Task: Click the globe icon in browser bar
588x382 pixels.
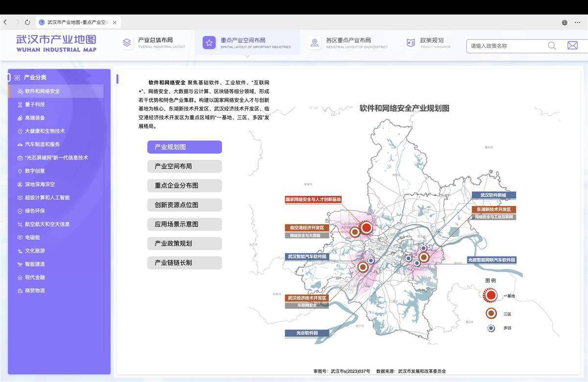Action: (564, 23)
